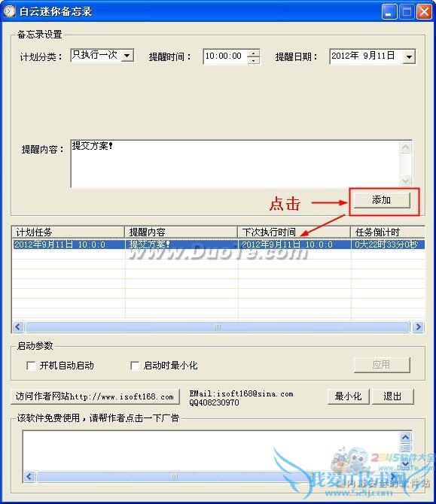Click the 提醒内容 column header
The image size is (436, 504).
coord(181,232)
